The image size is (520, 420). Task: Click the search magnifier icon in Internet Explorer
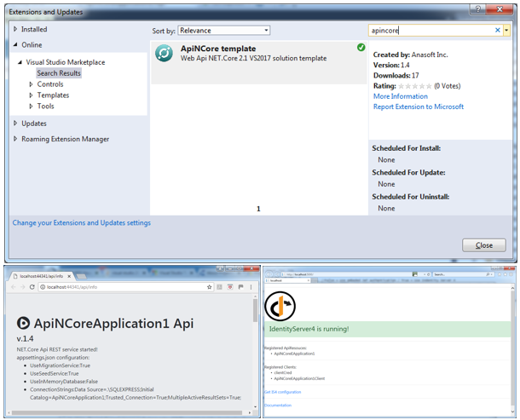(488, 274)
